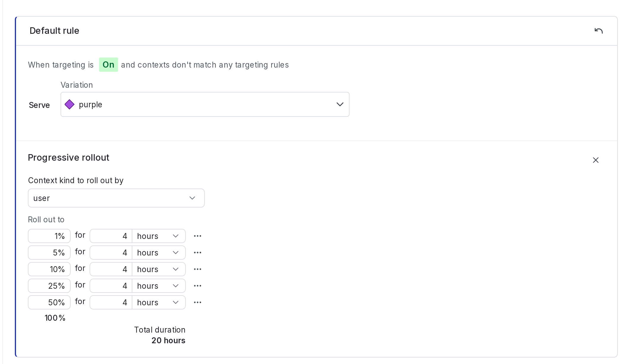Click the undo arrow in Default rule header

tap(598, 31)
